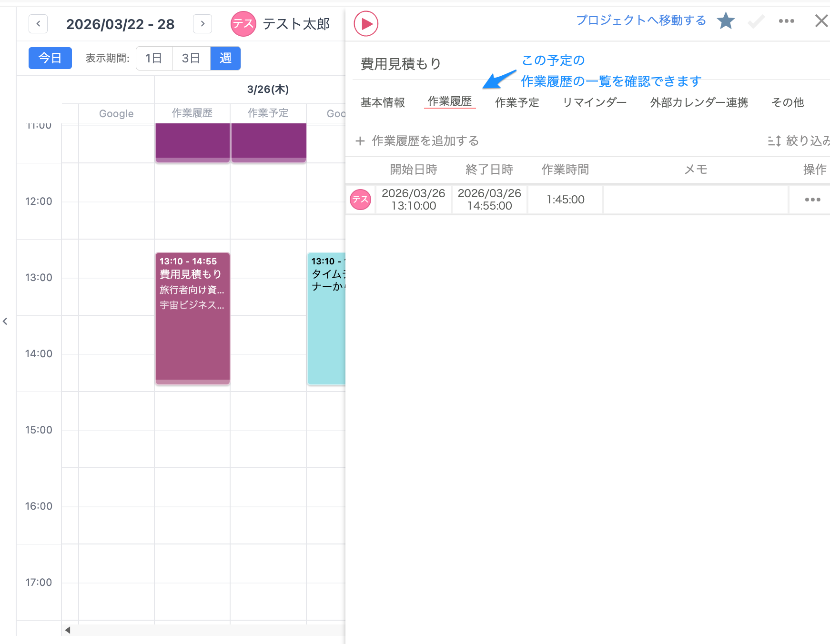Click the plus icon to add 作業履歴
The image size is (830, 644).
click(361, 141)
